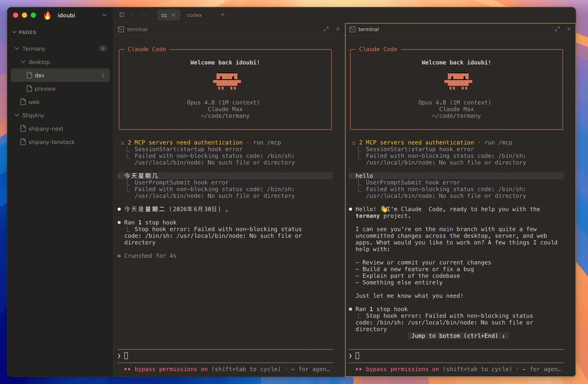This screenshot has width=588, height=384.
Task: Expand the right terminal pane to fullscreen
Action: click(557, 29)
